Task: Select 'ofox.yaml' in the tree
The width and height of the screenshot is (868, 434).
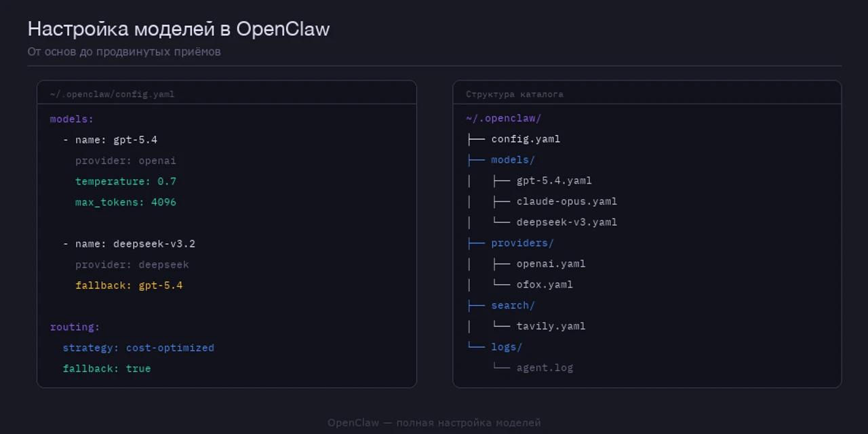Action: [x=545, y=284]
